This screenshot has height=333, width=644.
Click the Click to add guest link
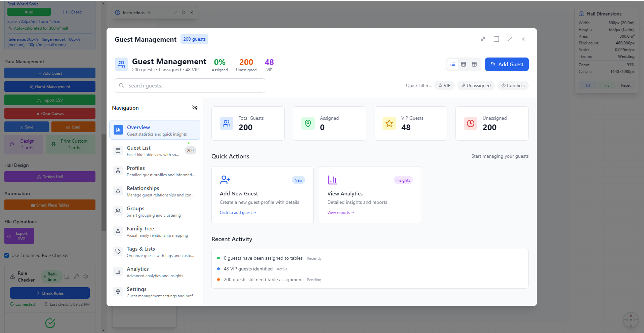[238, 212]
